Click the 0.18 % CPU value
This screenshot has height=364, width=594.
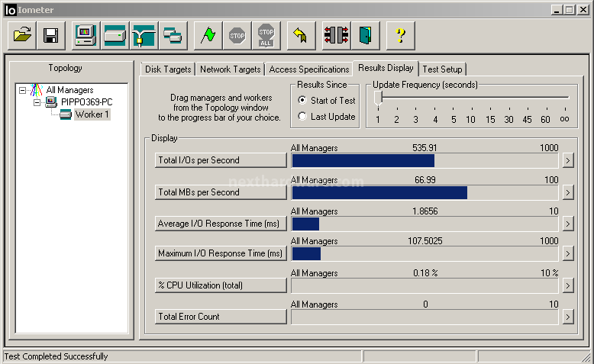[425, 272]
